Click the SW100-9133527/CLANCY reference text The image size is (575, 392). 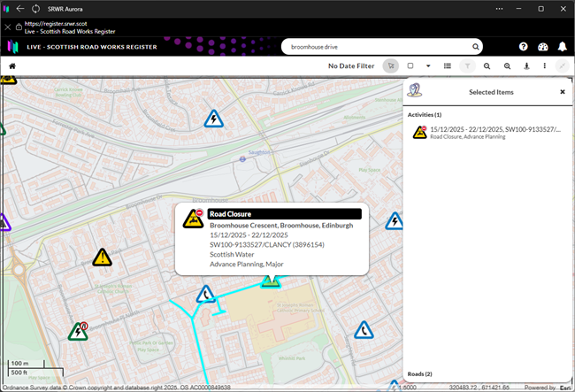coord(267,244)
